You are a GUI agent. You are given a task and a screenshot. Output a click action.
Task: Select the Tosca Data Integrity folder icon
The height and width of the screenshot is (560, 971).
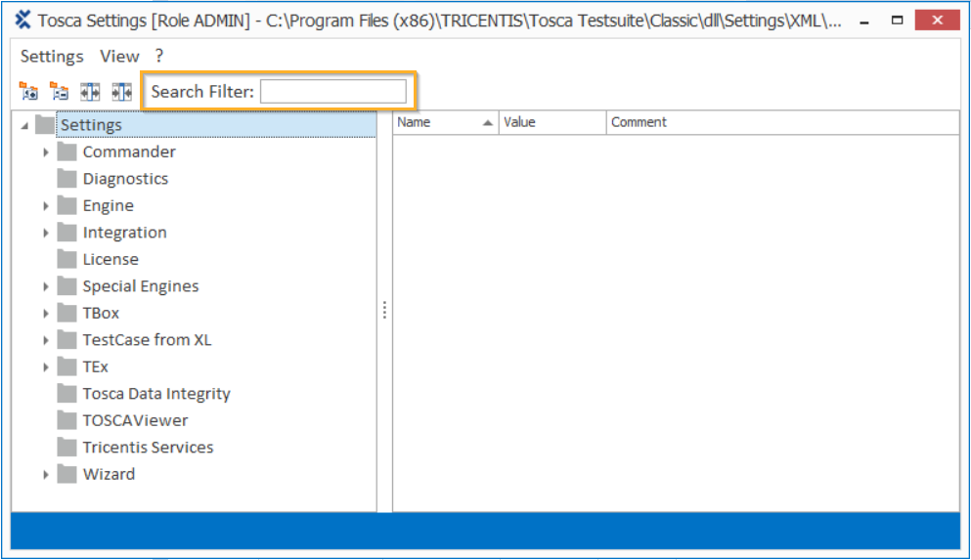[x=66, y=394]
